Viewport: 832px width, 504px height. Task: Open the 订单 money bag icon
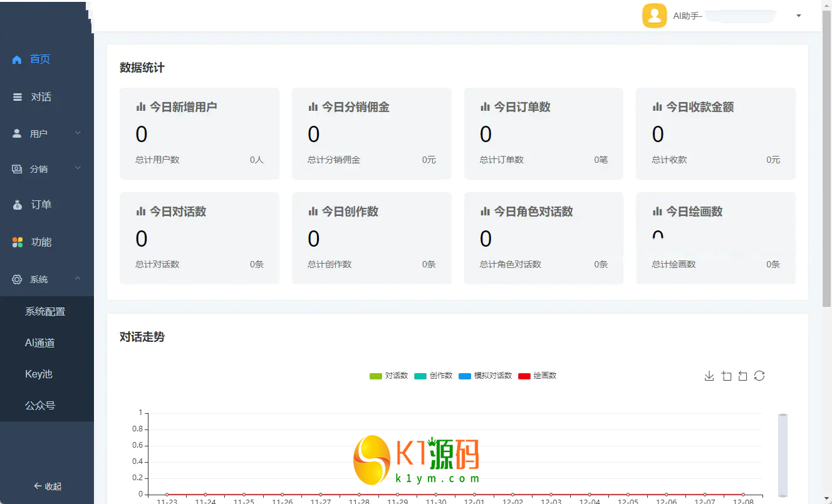coord(18,205)
